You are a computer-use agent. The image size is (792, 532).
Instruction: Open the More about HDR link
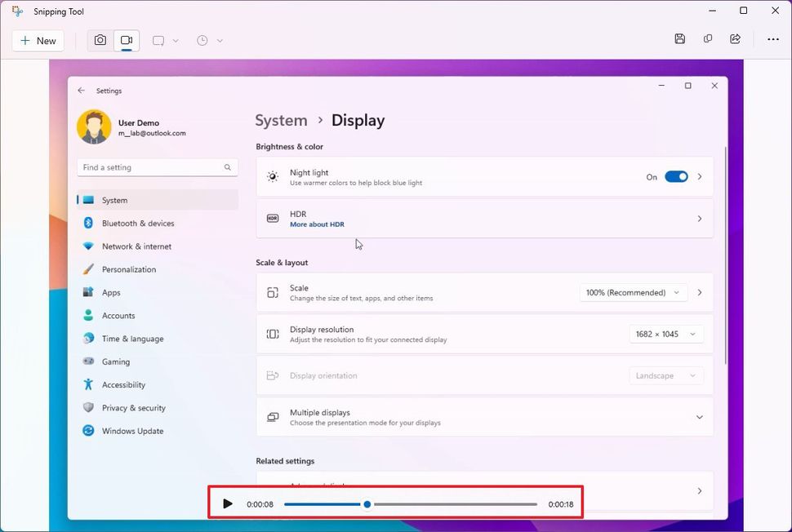317,224
